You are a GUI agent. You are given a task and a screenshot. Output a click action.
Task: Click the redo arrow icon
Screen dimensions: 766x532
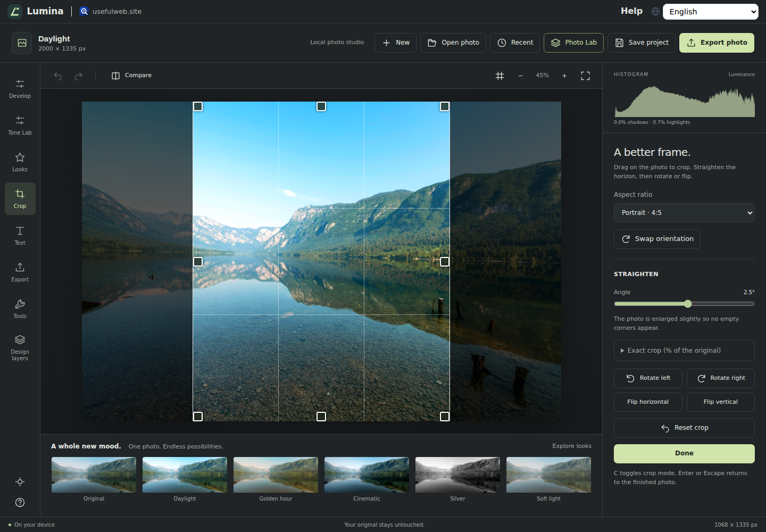[78, 76]
